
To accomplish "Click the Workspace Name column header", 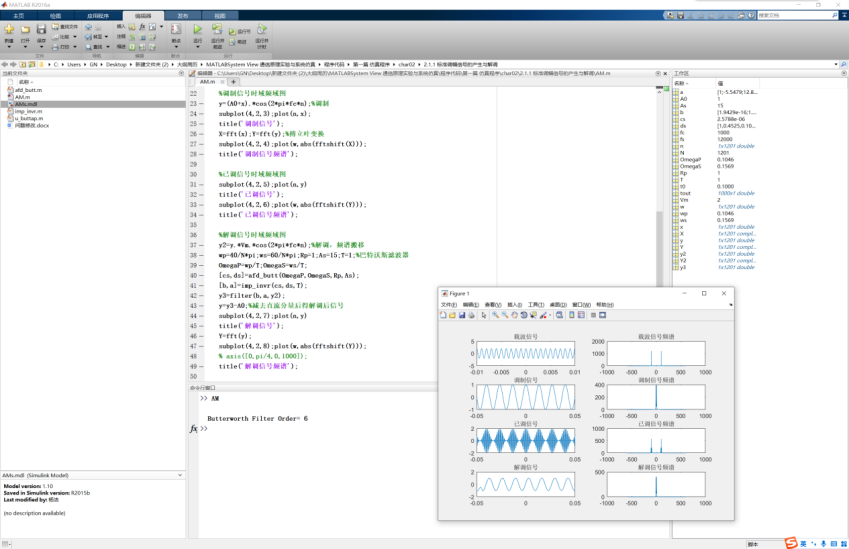I will pos(694,83).
